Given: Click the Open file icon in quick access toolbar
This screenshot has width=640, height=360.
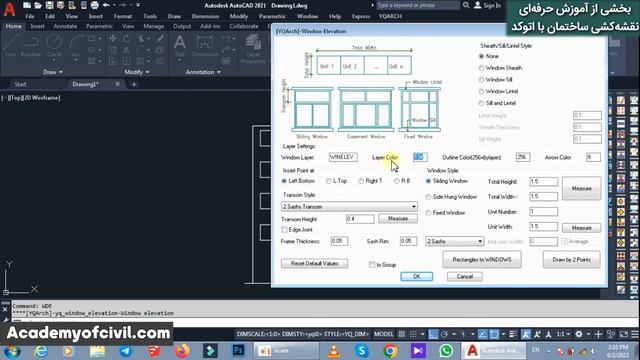Looking at the screenshot, I should tap(38, 5).
